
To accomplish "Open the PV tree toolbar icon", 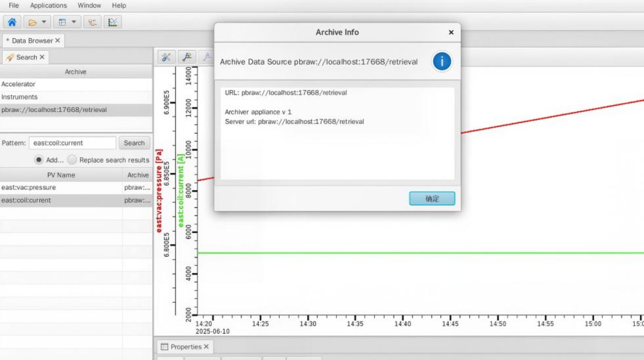I will coord(92,22).
